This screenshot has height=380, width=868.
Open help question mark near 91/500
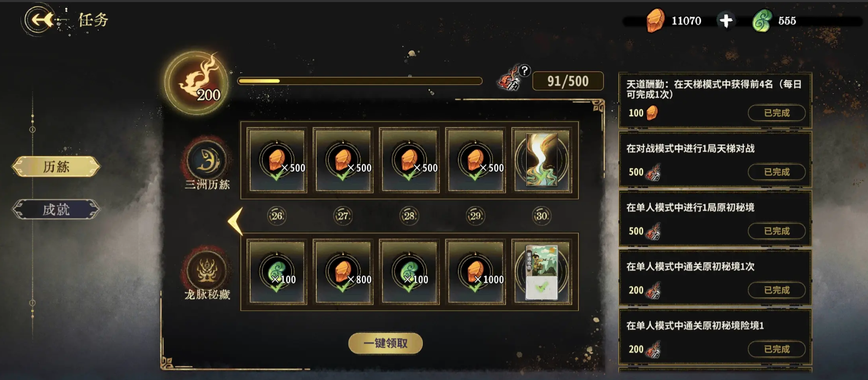coord(525,71)
